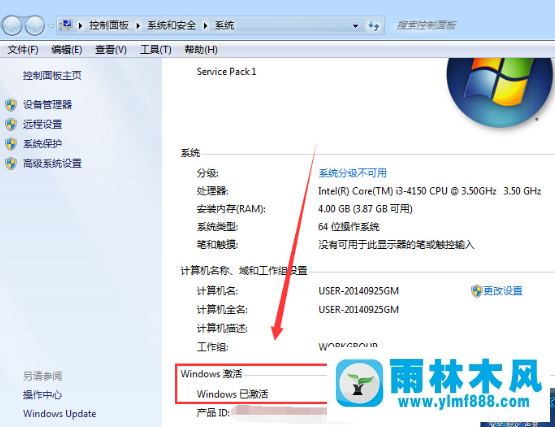Viewport: 555px width, 427px height.
Task: Click shield icon beside 设备管理器
Action: 11,105
